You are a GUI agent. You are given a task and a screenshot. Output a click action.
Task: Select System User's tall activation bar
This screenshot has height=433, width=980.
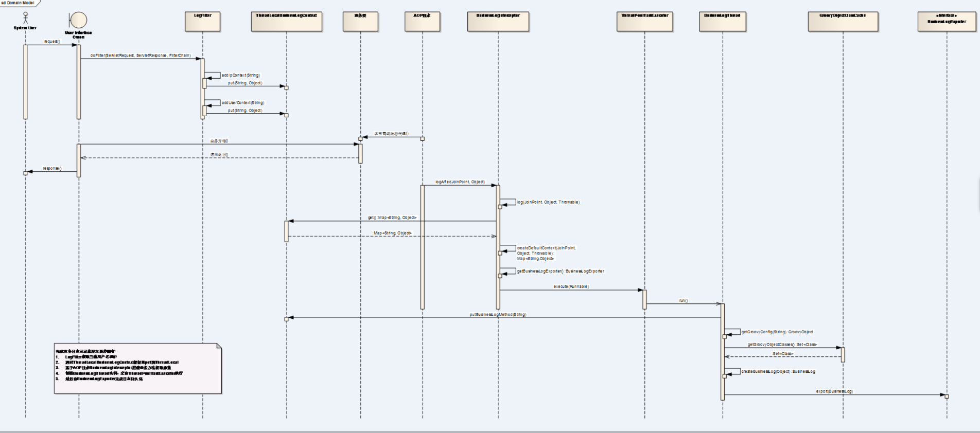(x=25, y=82)
